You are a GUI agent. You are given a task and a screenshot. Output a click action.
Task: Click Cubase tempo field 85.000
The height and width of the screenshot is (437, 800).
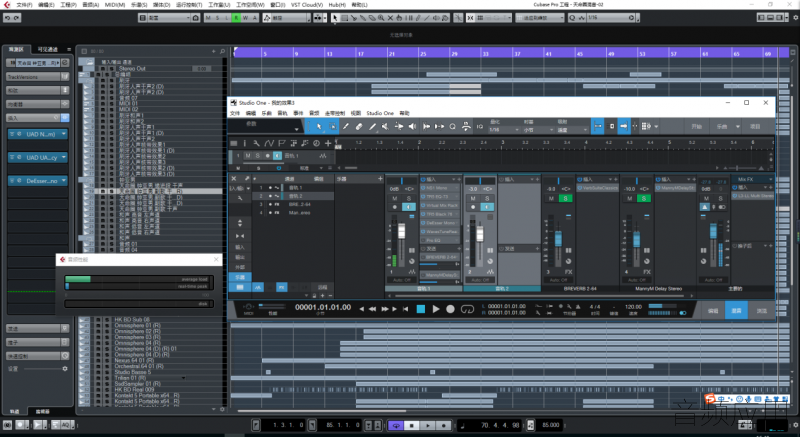click(550, 425)
